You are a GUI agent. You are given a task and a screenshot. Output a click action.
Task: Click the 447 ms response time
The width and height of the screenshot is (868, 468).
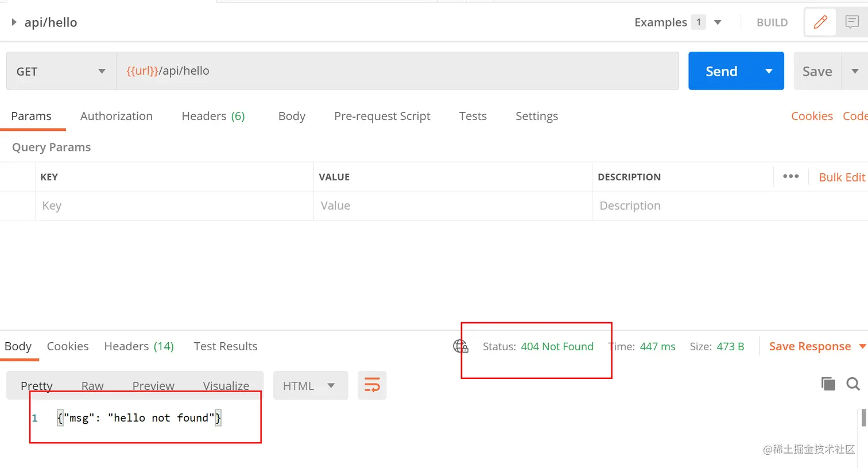[x=657, y=346]
